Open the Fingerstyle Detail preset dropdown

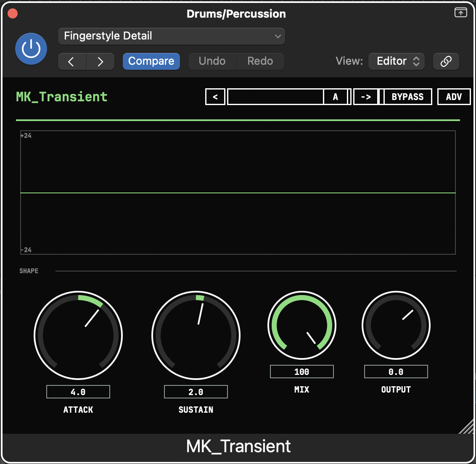[x=171, y=36]
